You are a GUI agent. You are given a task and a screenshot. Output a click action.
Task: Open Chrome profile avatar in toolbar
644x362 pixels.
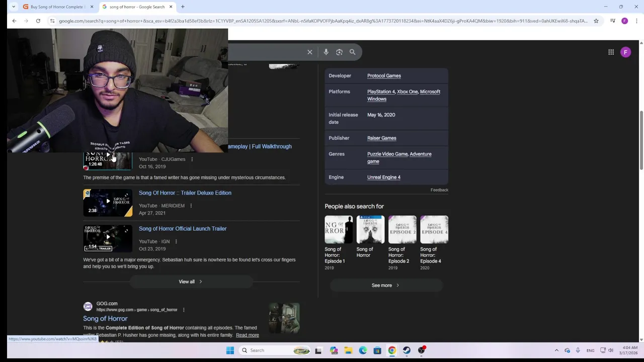(625, 21)
